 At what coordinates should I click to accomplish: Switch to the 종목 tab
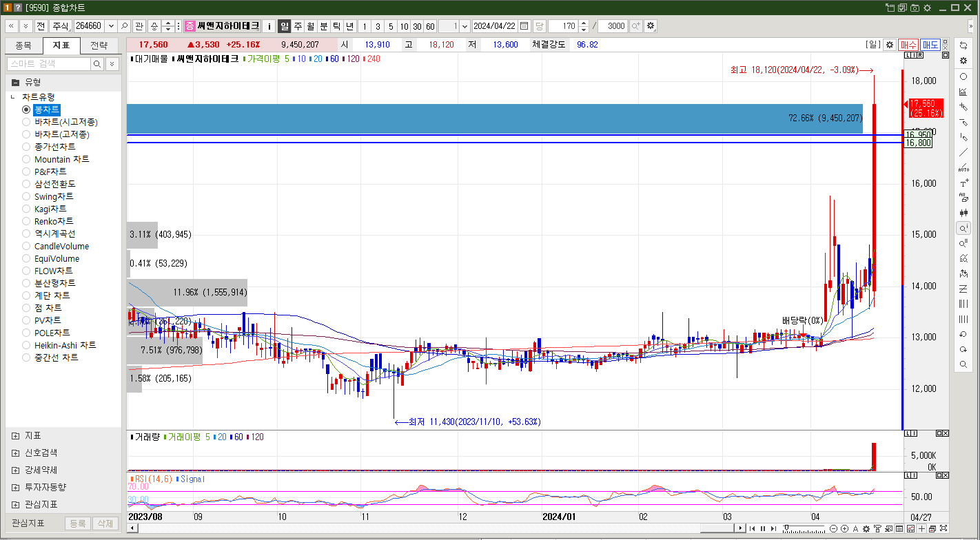click(x=23, y=45)
